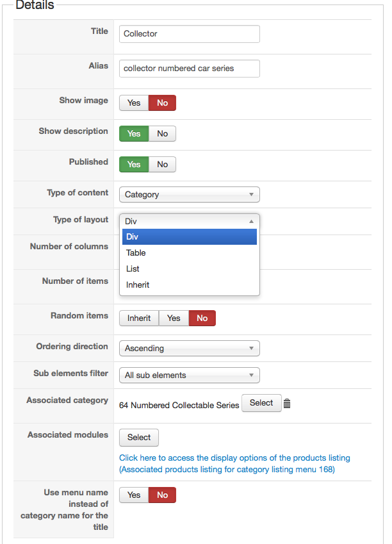Set Published to No
The image size is (392, 544).
click(163, 165)
